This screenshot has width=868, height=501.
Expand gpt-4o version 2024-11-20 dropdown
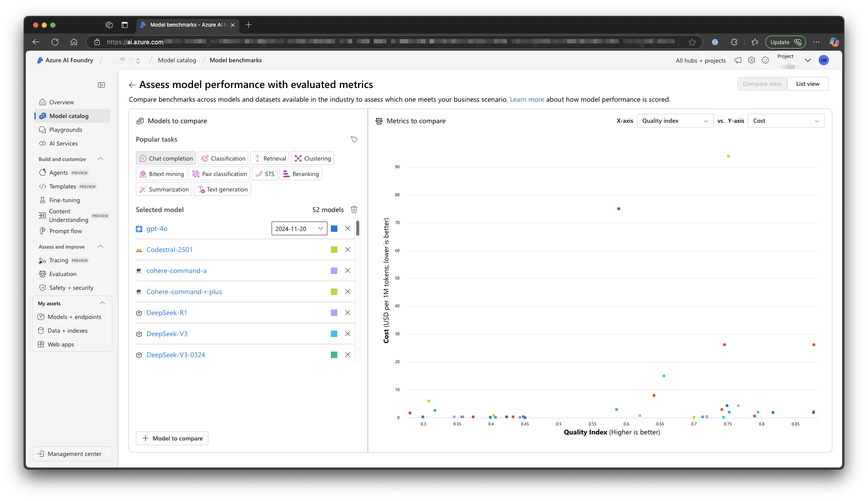[x=299, y=229]
